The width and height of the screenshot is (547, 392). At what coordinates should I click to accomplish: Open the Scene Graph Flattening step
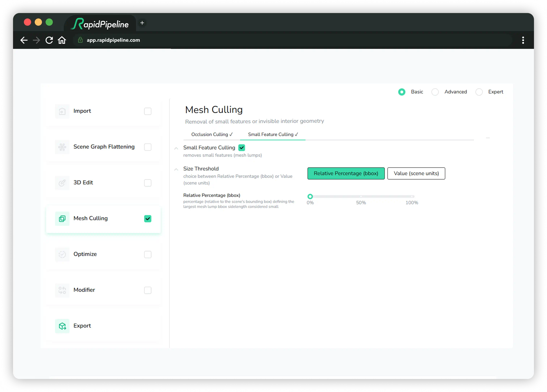103,147
